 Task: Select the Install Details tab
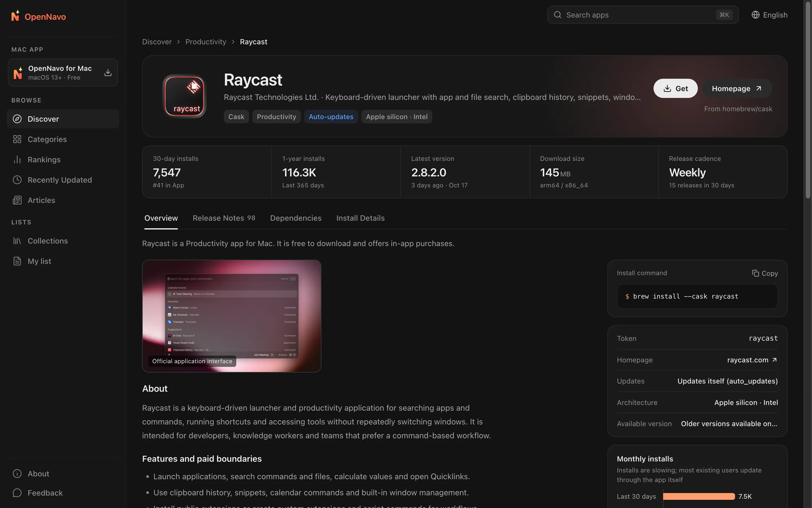(360, 218)
